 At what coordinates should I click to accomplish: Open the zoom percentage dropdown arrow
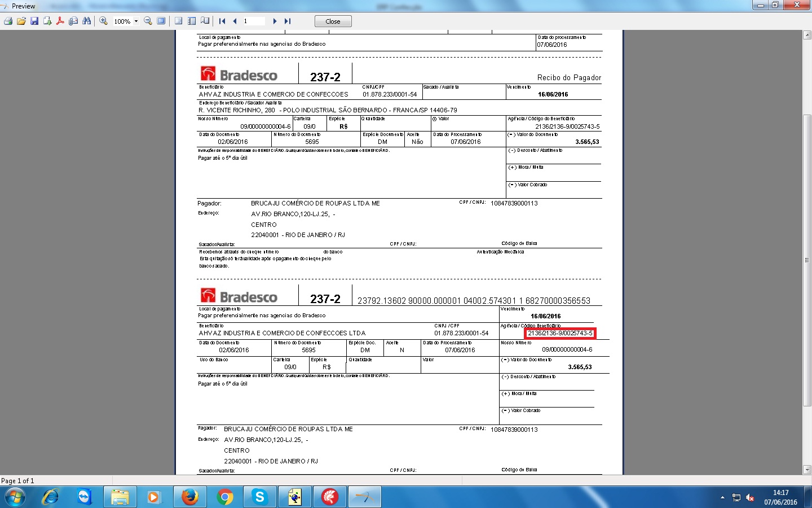point(136,21)
